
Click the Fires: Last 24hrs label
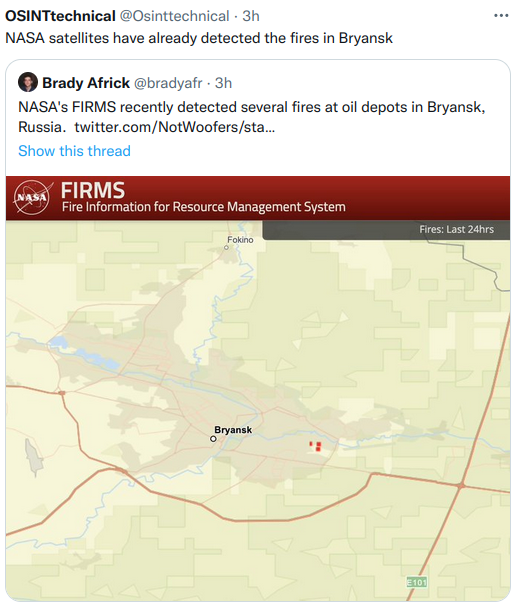coord(456,230)
